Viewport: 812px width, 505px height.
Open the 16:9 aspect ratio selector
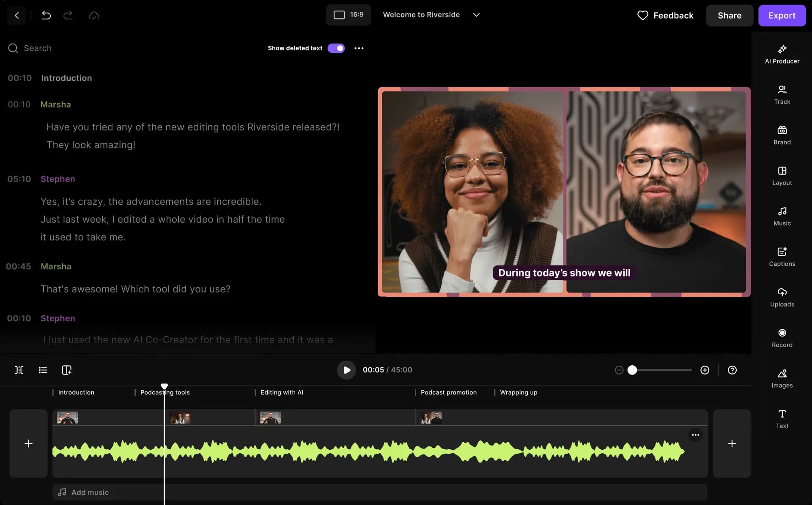point(348,15)
